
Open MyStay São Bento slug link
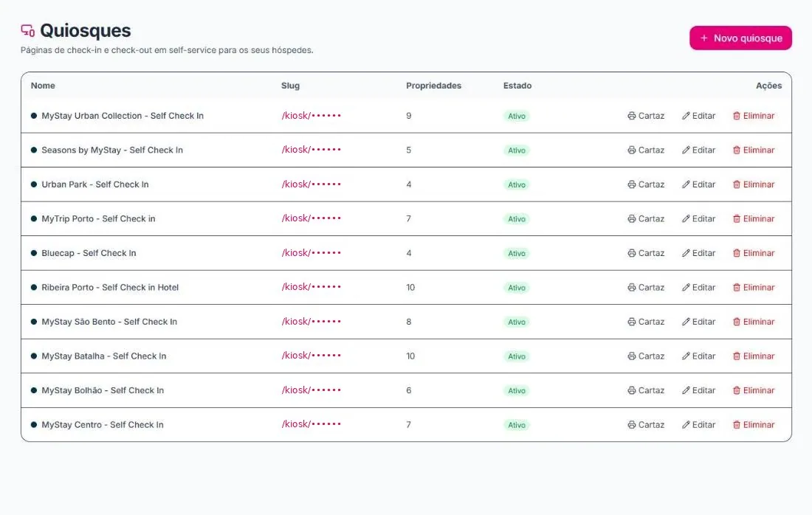pyautogui.click(x=312, y=322)
